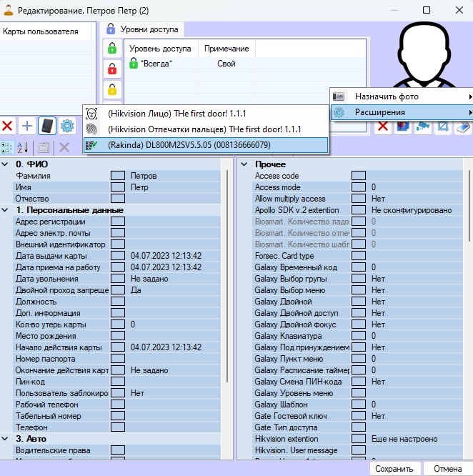Click the red X delete card button
This screenshot has height=476, width=473.
(8, 127)
